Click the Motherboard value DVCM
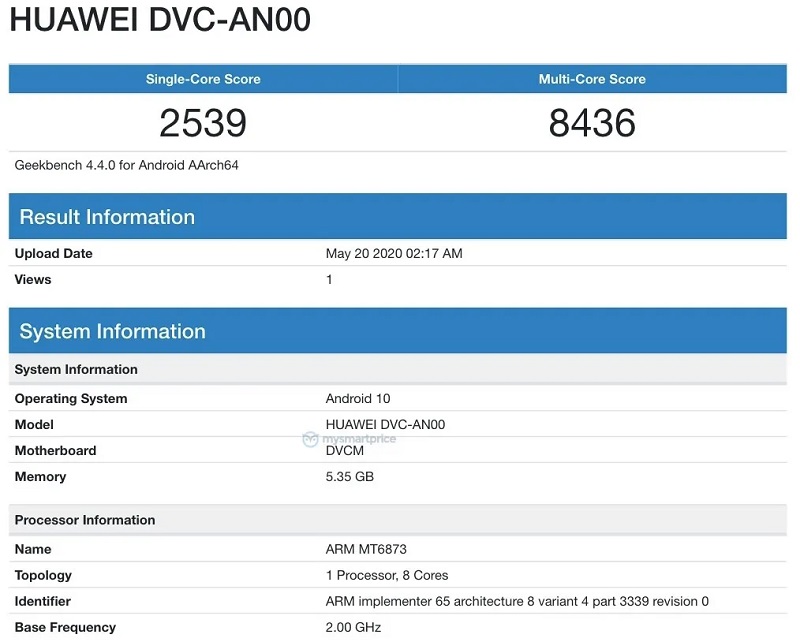This screenshot has height=642, width=800. tap(342, 450)
